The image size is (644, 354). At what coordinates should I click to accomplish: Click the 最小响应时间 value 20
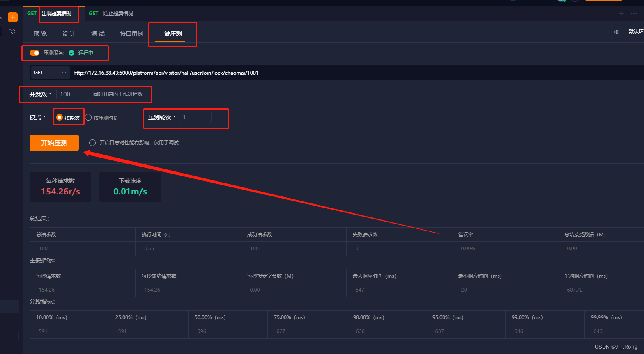coord(464,290)
